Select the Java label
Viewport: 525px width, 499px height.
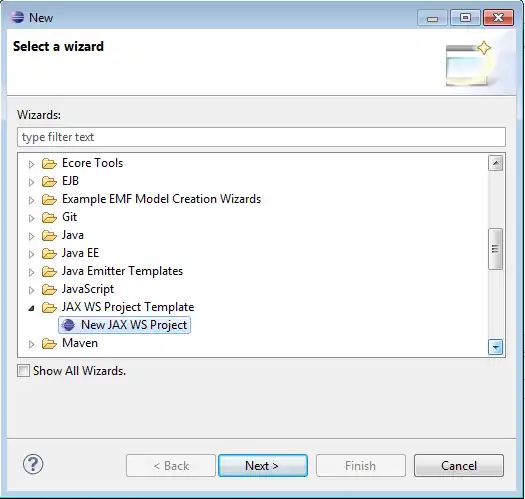pyautogui.click(x=73, y=235)
